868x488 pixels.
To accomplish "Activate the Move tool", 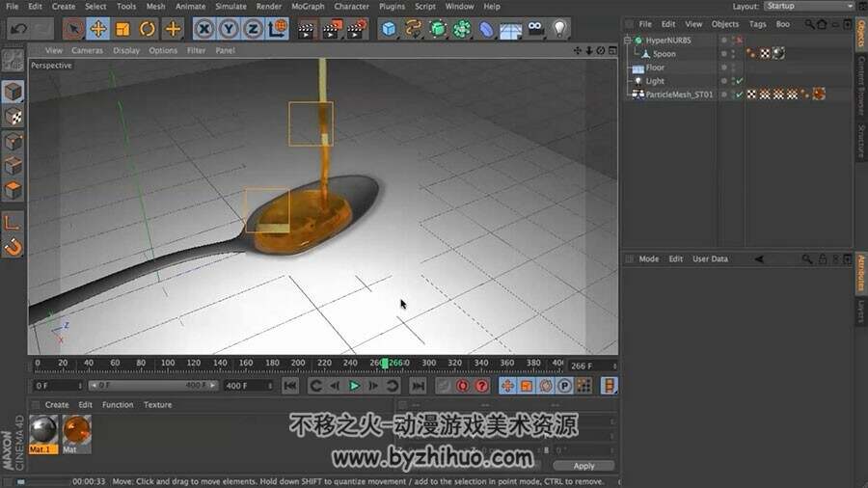I will pos(98,29).
